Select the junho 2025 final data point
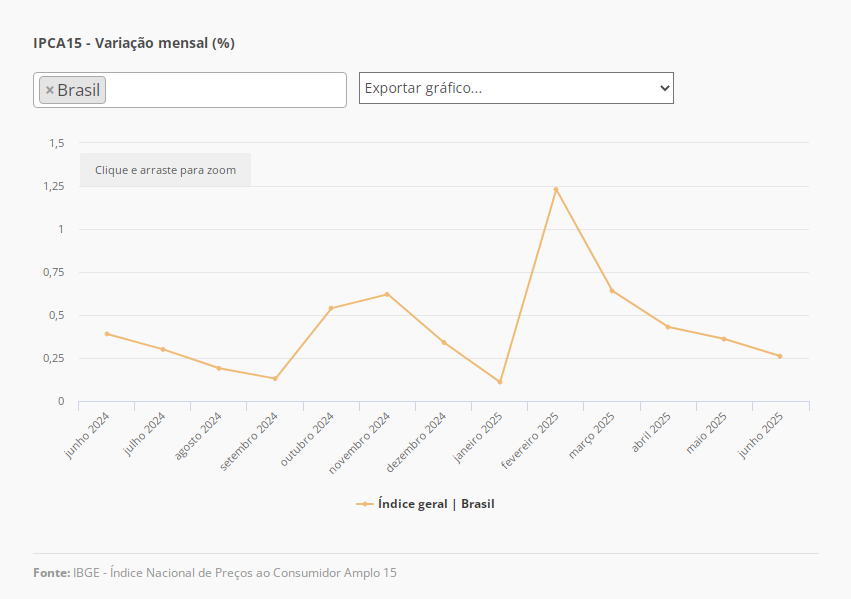Viewport: 851px width, 599px height. [780, 356]
